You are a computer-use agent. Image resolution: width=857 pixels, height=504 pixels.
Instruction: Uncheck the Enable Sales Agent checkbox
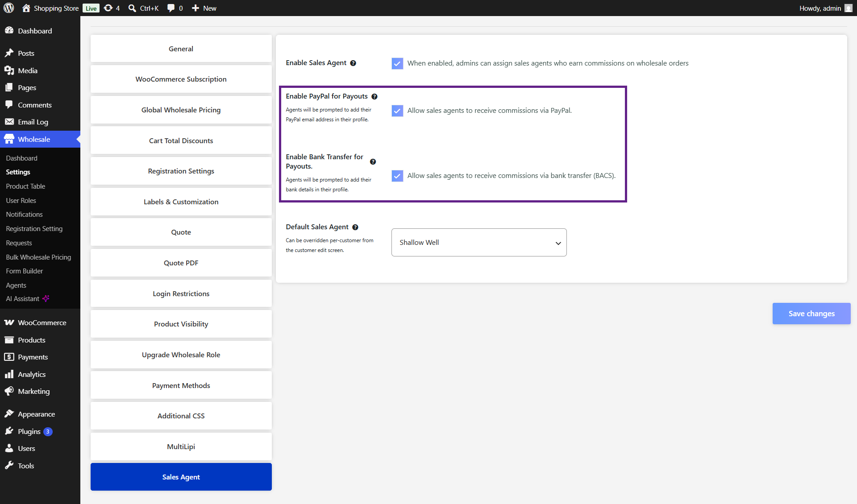pos(397,63)
